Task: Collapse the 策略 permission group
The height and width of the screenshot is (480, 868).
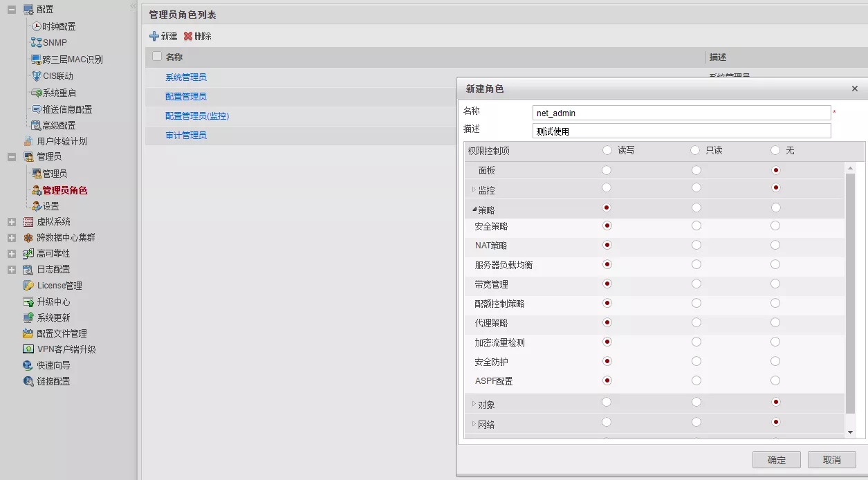Action: 474,209
